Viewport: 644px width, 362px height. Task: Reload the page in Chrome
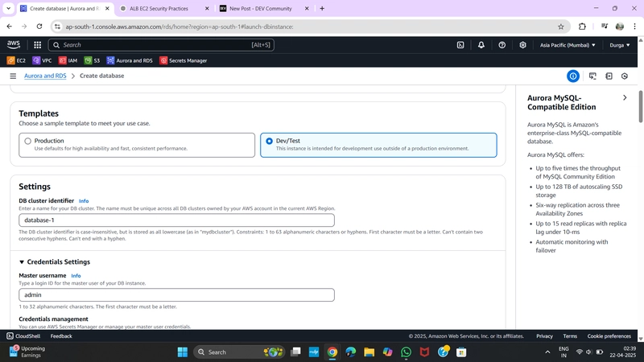point(39,27)
